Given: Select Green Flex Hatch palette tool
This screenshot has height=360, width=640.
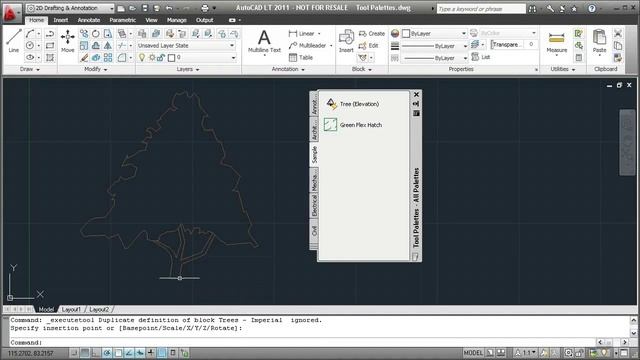Looking at the screenshot, I should (353, 125).
